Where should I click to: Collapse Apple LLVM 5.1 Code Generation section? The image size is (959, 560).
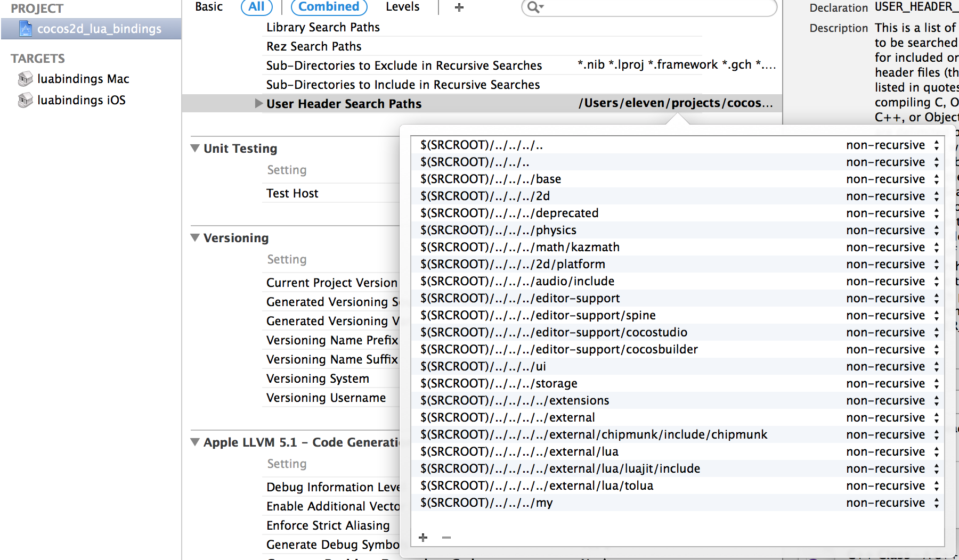click(x=196, y=442)
